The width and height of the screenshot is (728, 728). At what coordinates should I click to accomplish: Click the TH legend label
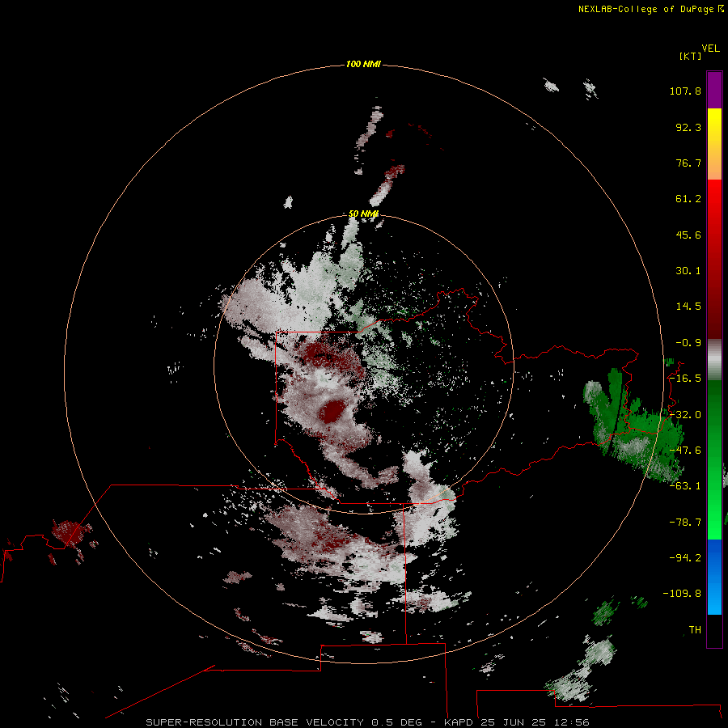(695, 630)
